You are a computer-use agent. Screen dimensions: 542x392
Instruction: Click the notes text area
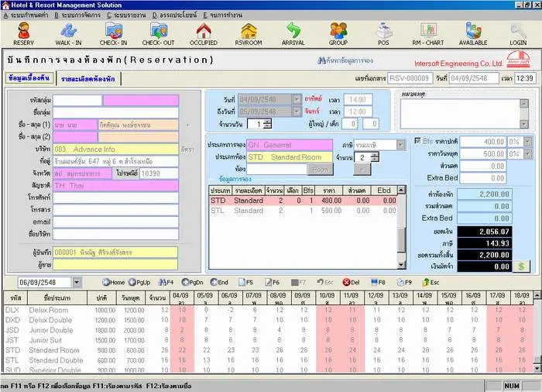click(x=461, y=114)
